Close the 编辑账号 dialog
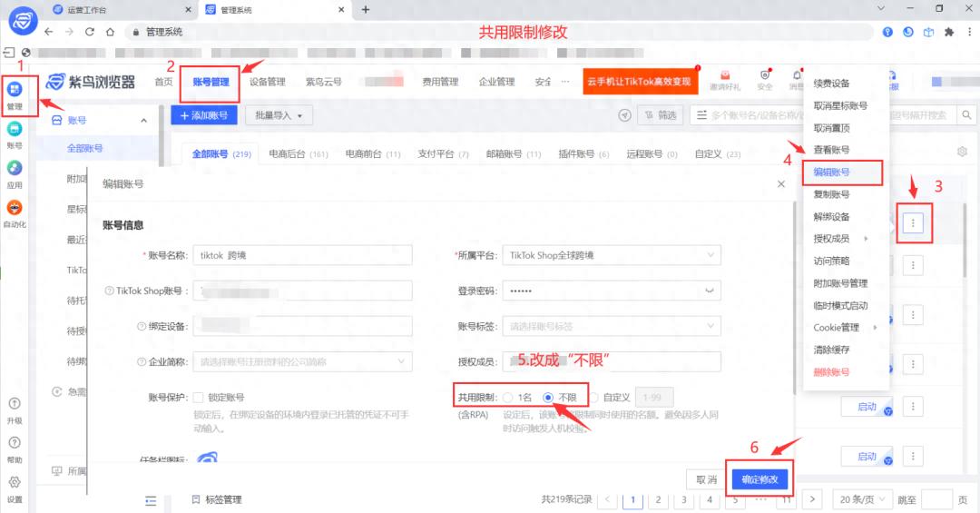 point(781,184)
